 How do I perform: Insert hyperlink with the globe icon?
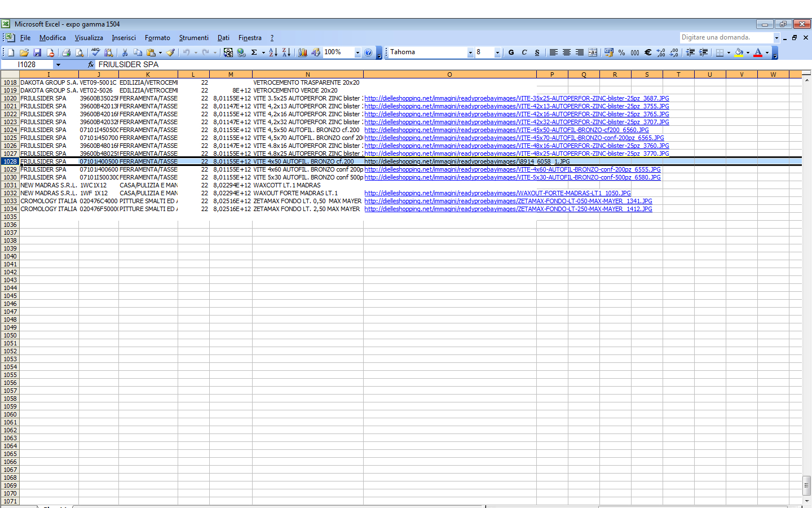[x=241, y=52]
